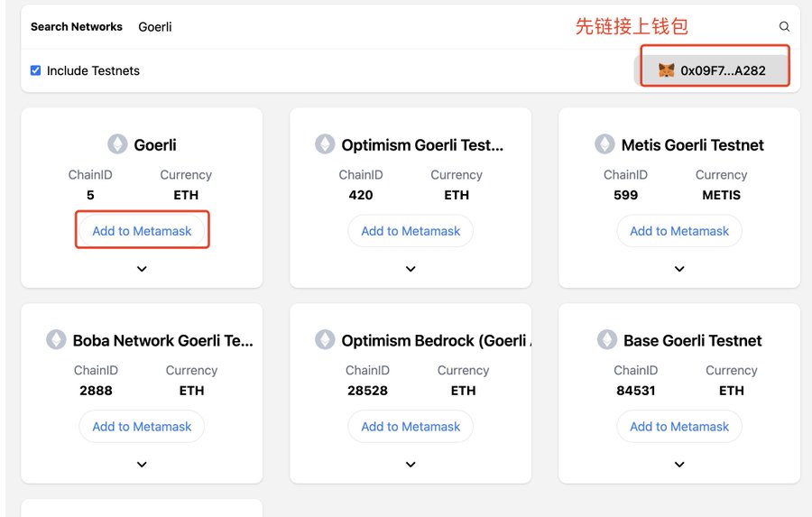
Task: Add Optimism Goerli Testnet to Metamask
Action: click(411, 231)
